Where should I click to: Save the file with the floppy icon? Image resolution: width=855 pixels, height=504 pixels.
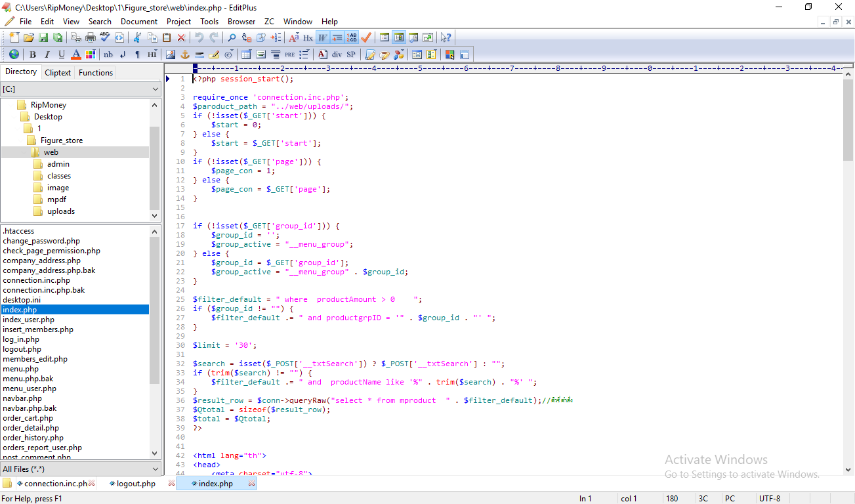click(43, 37)
